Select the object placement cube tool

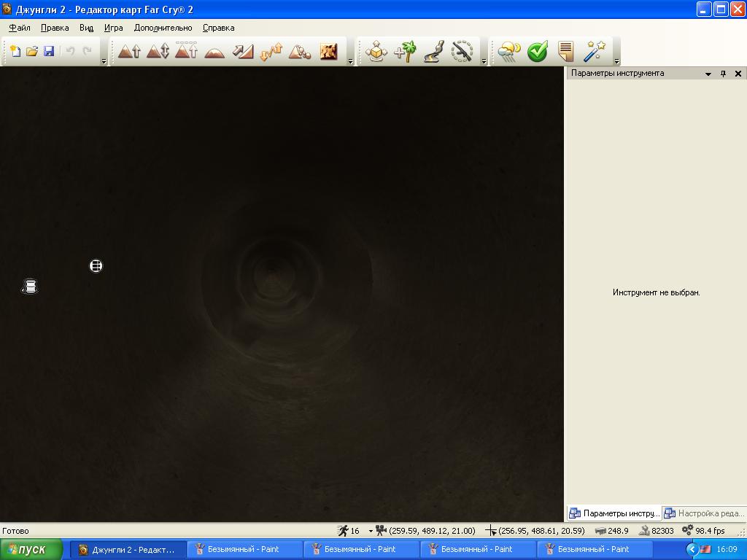(376, 51)
